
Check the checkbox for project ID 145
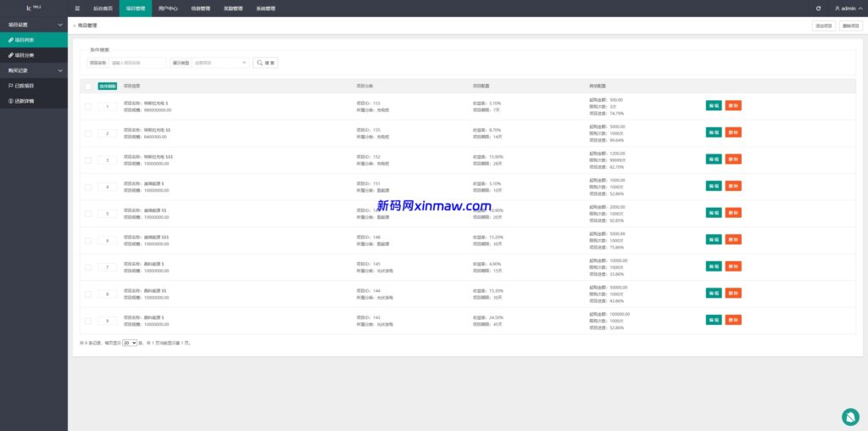[88, 267]
